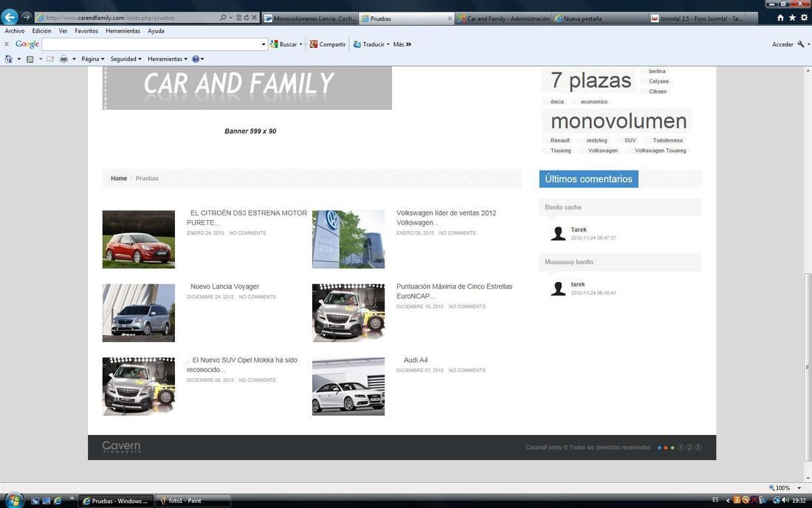Expand the Más toolbar overflow chevron
Screen dimensions: 812x508
(409, 44)
